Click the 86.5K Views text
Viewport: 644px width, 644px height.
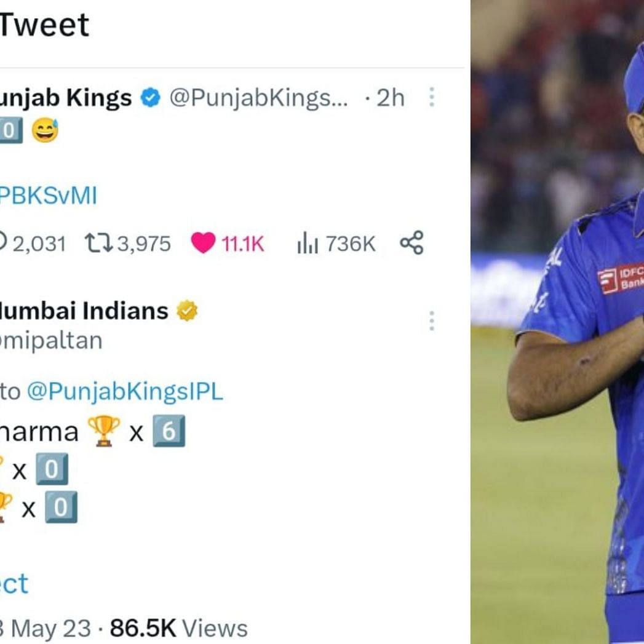point(178,629)
